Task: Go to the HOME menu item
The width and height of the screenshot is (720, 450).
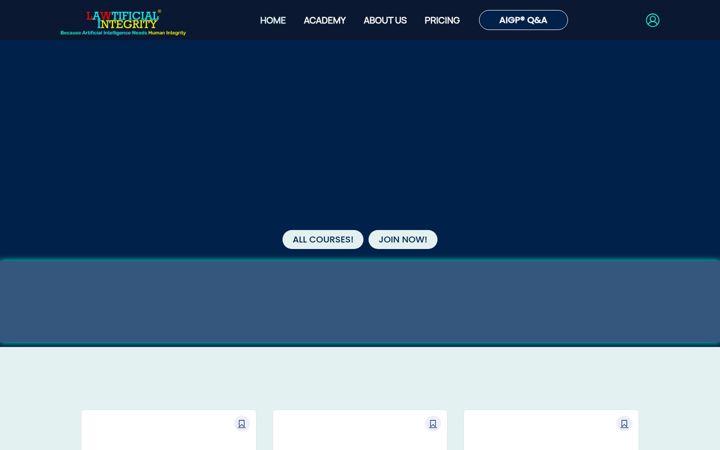Action: [x=273, y=21]
